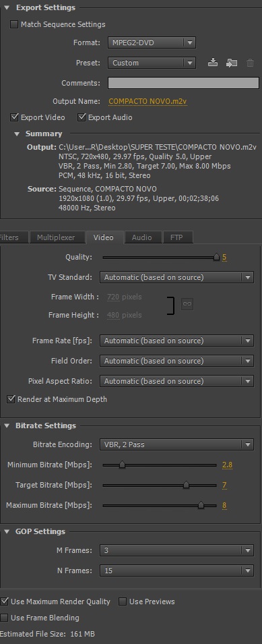Open the N Frames dropdown
The height and width of the screenshot is (644, 262).
pyautogui.click(x=176, y=570)
